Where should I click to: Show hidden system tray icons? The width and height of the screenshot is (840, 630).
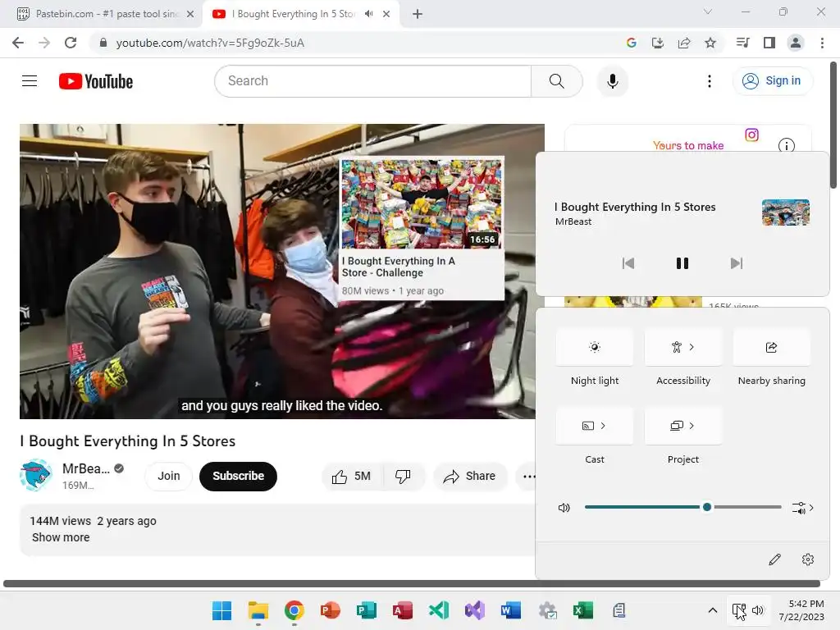tap(713, 610)
